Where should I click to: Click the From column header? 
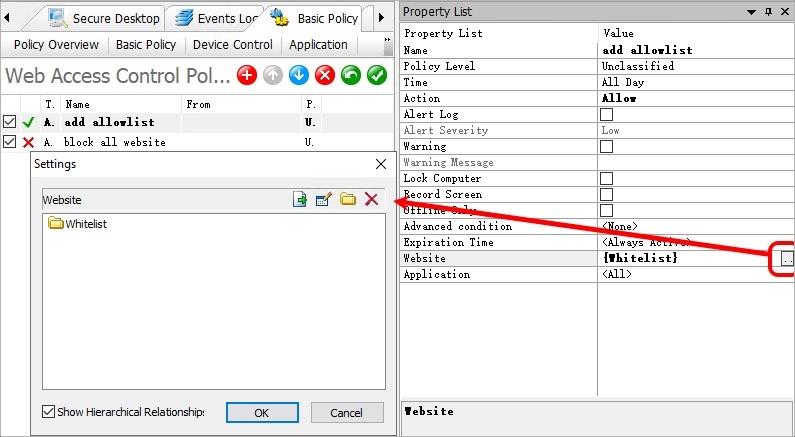pos(241,104)
